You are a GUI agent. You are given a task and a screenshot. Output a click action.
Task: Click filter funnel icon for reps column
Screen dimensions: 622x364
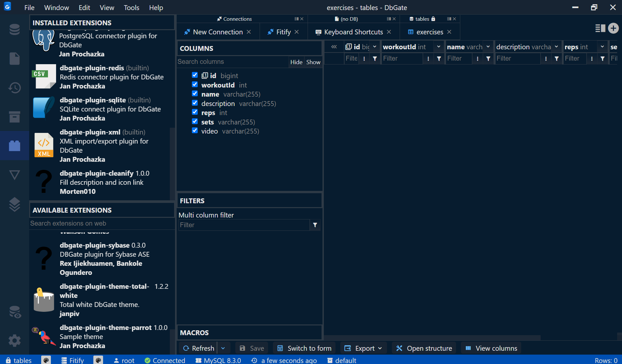click(x=603, y=59)
